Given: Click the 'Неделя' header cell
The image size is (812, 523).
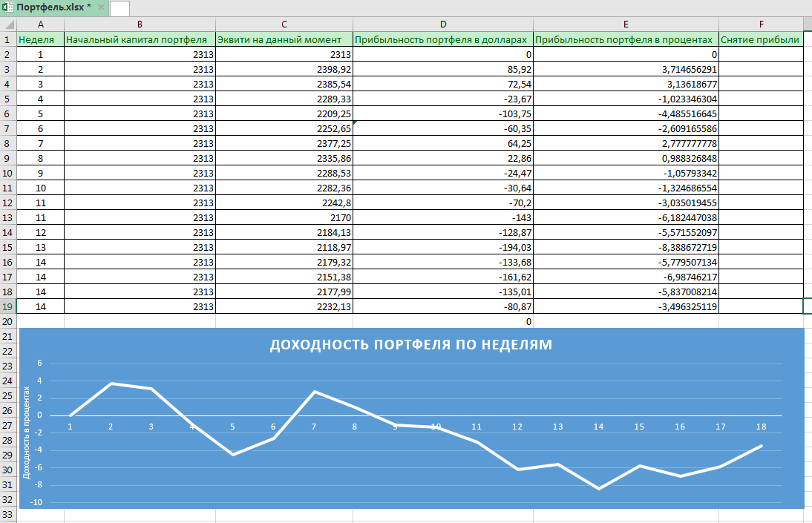Looking at the screenshot, I should [40, 39].
